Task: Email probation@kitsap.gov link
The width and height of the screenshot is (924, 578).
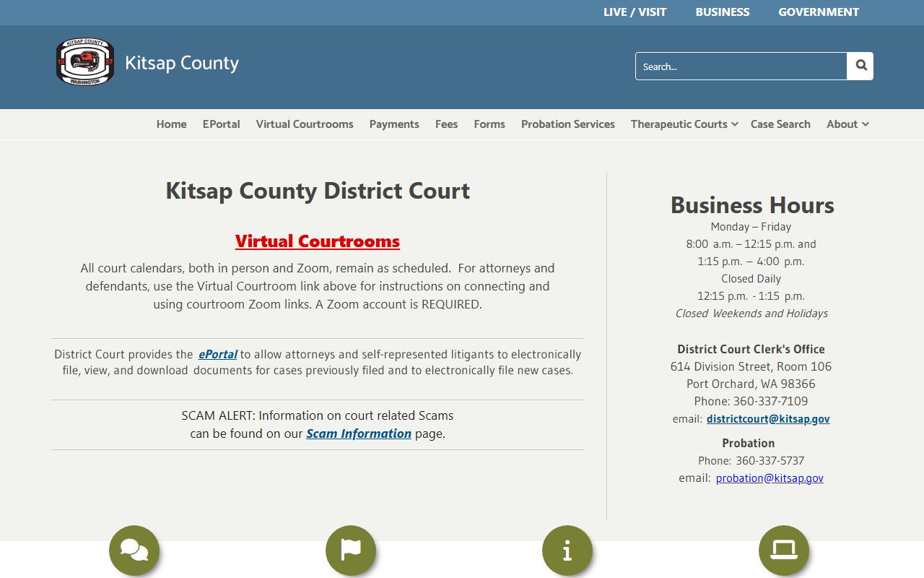Action: (x=770, y=478)
